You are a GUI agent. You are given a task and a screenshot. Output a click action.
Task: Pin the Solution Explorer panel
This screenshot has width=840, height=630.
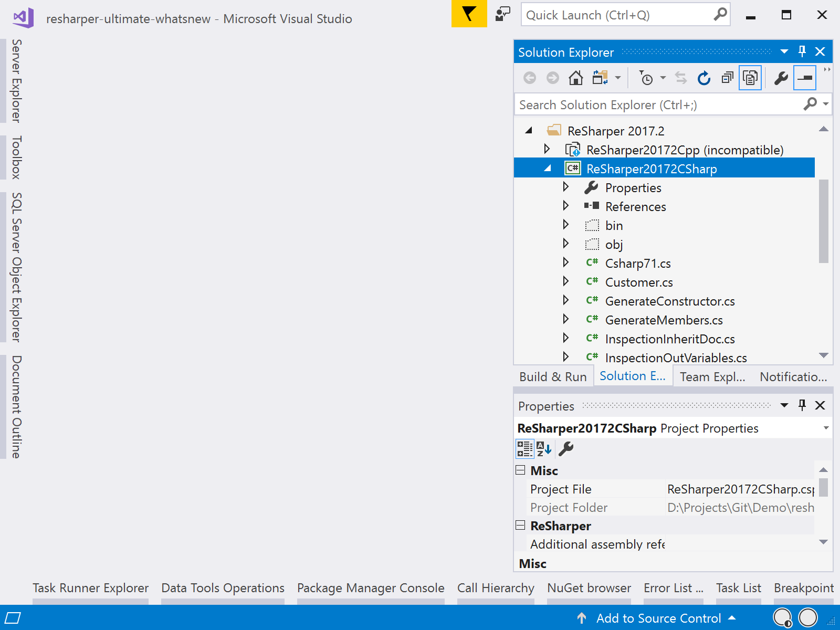click(x=802, y=51)
